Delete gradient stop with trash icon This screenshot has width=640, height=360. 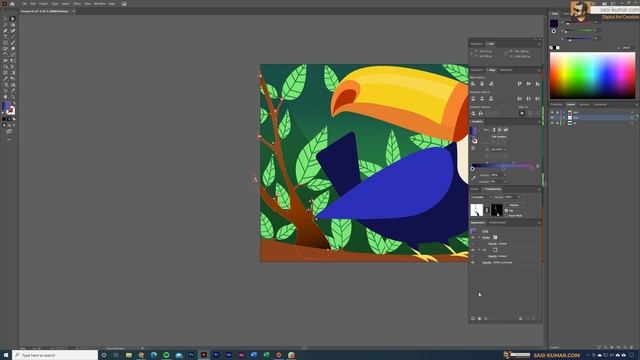(538, 166)
